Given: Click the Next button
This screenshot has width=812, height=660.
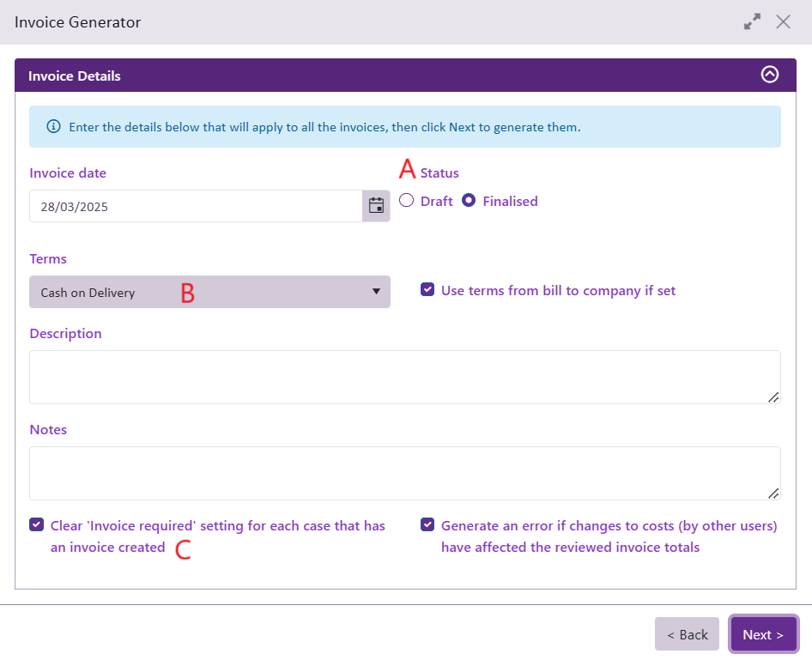Looking at the screenshot, I should click(763, 634).
